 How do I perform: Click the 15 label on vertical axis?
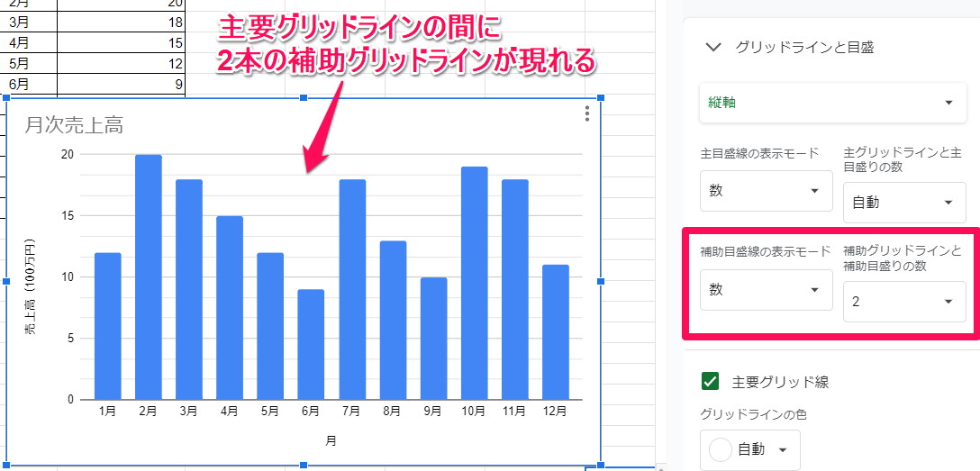(x=68, y=215)
